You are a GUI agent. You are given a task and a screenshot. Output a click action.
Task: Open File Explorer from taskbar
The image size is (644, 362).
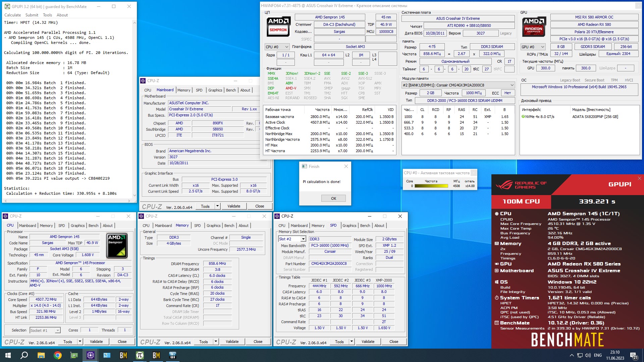click(41, 355)
